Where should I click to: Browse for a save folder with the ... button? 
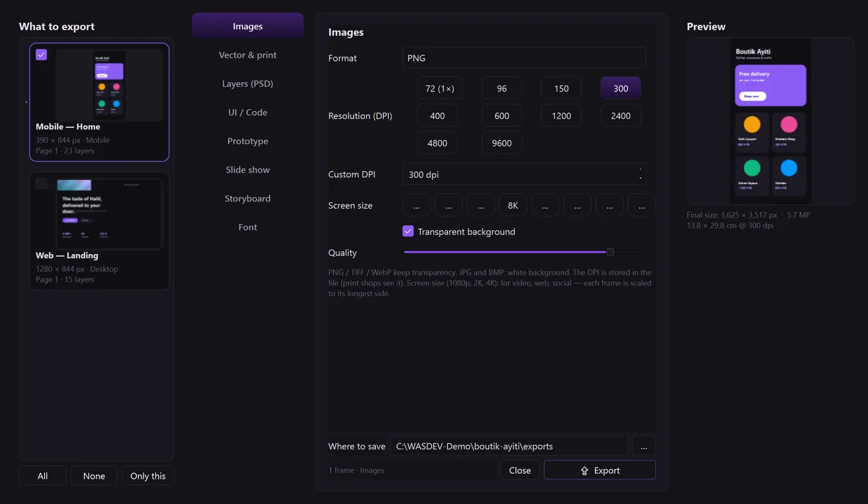tap(644, 446)
